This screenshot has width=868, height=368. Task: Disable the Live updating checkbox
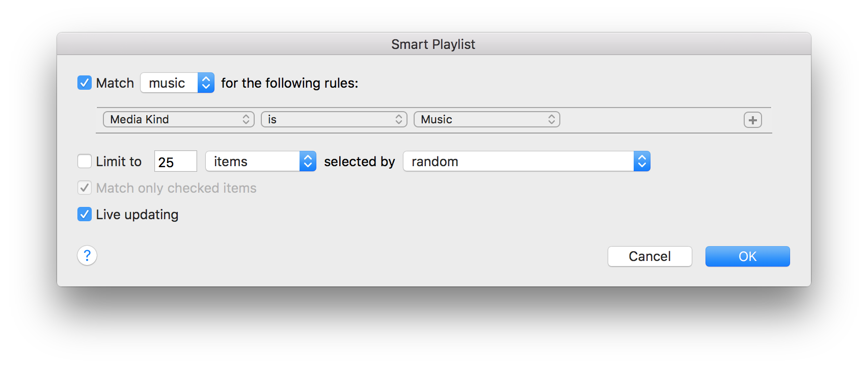85,214
